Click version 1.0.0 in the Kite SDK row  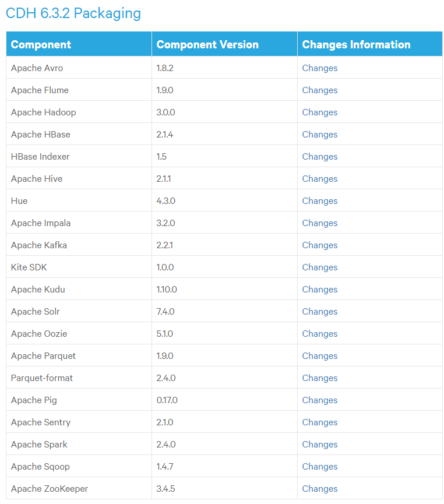pos(165,268)
